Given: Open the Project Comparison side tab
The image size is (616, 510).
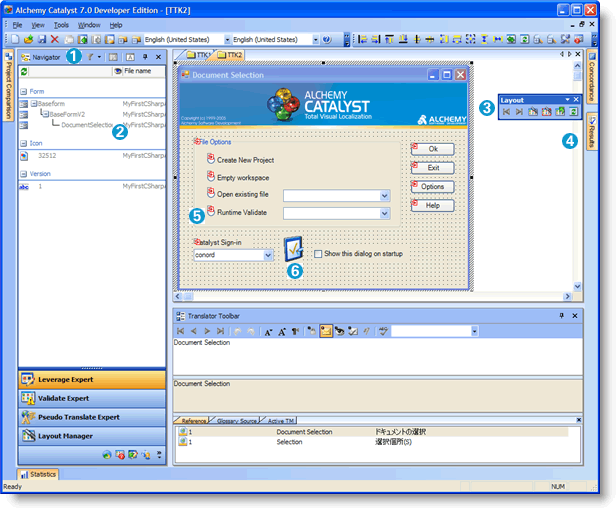Looking at the screenshot, I should pyautogui.click(x=8, y=86).
